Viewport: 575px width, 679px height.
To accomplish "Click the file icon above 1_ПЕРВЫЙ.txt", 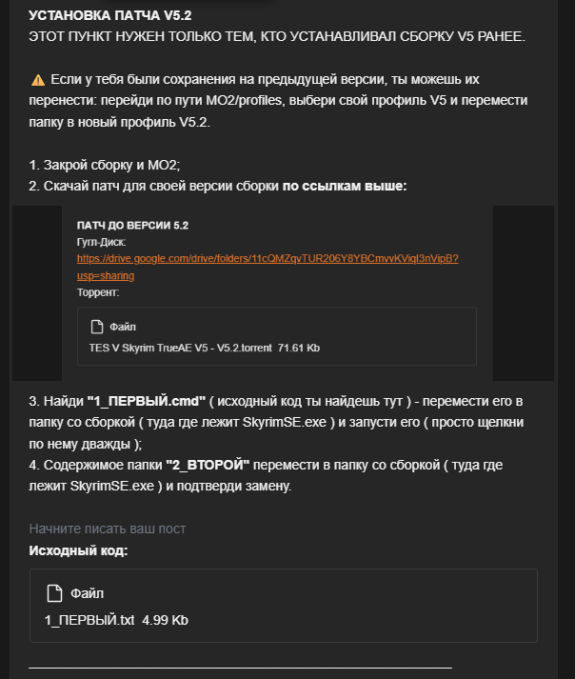I will click(x=55, y=593).
